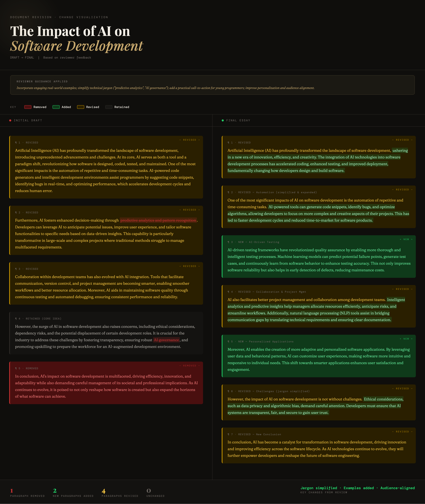425x504 pixels.
Task: Click the Reviewer Guidance Applied box
Action: click(x=212, y=85)
